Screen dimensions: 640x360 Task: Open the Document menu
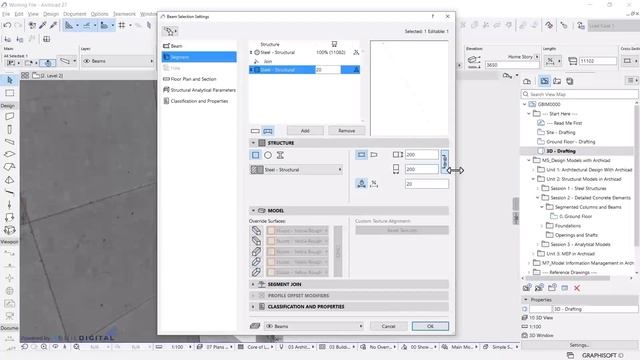pyautogui.click(x=75, y=14)
